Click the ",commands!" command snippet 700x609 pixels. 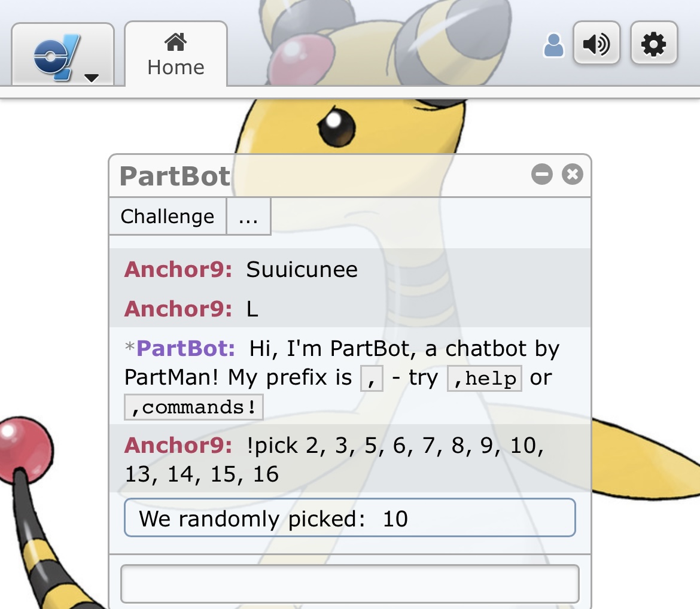tap(193, 407)
